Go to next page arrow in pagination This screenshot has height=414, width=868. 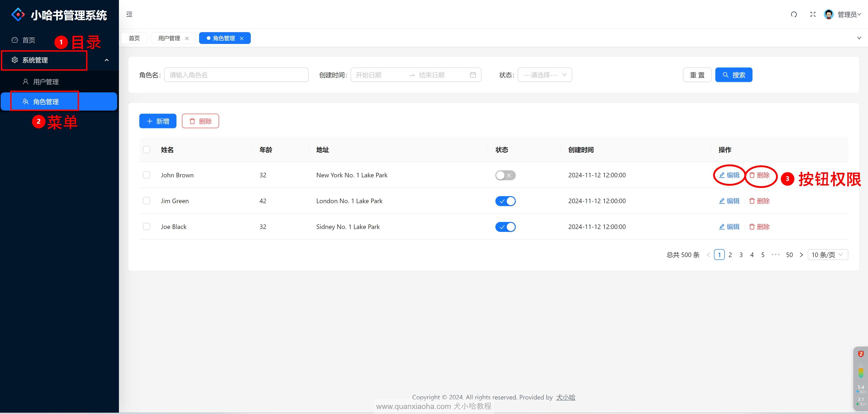pyautogui.click(x=801, y=255)
